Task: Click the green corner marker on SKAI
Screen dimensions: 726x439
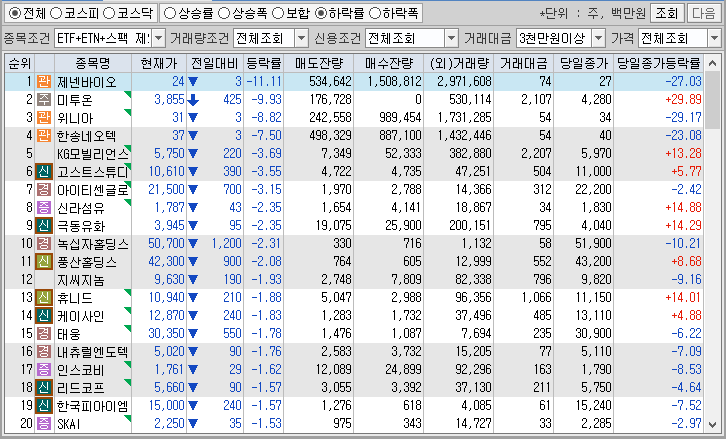Action: (128, 418)
